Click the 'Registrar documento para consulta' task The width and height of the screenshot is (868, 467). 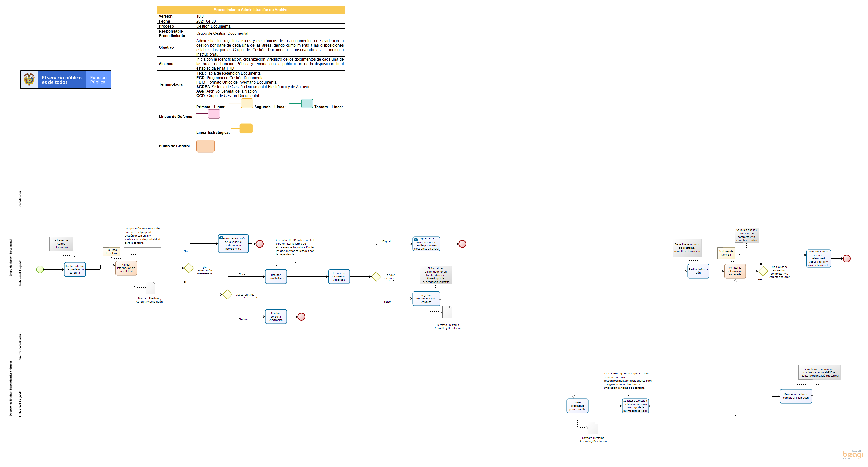[x=426, y=298]
